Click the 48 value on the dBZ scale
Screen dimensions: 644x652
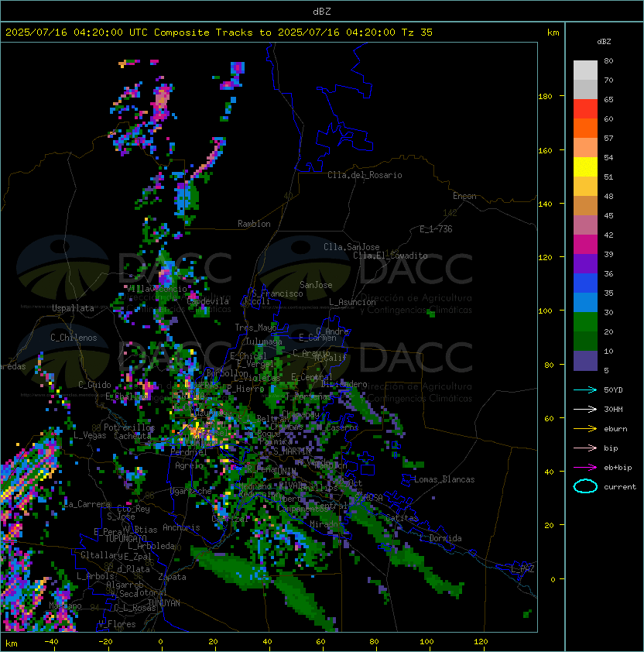coord(608,196)
